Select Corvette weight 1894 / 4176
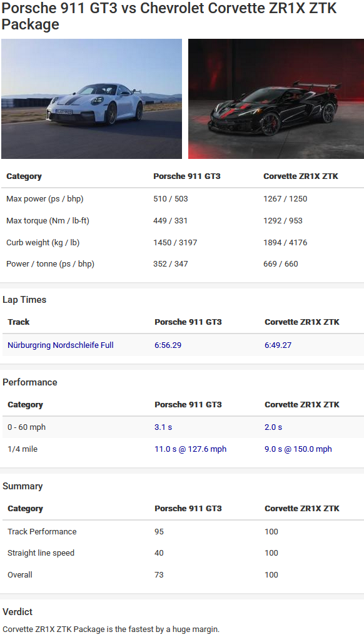The image size is (364, 642). point(285,242)
